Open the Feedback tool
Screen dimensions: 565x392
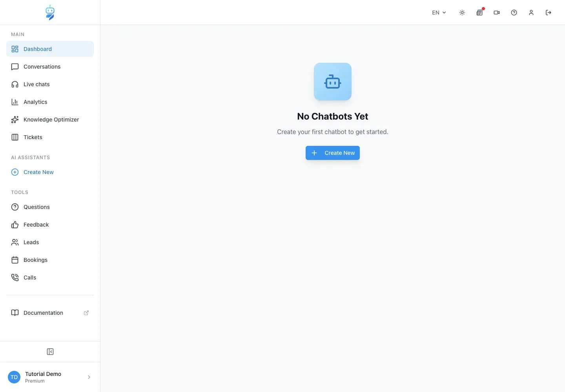[50, 225]
